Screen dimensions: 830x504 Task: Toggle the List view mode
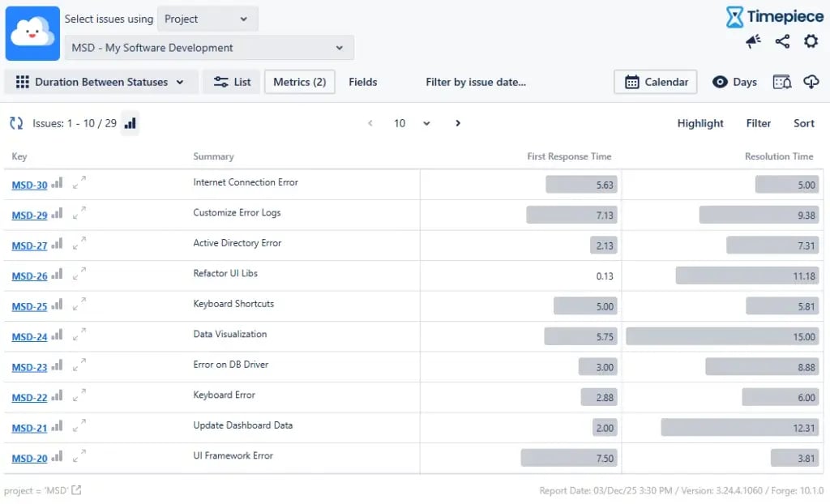(x=232, y=82)
